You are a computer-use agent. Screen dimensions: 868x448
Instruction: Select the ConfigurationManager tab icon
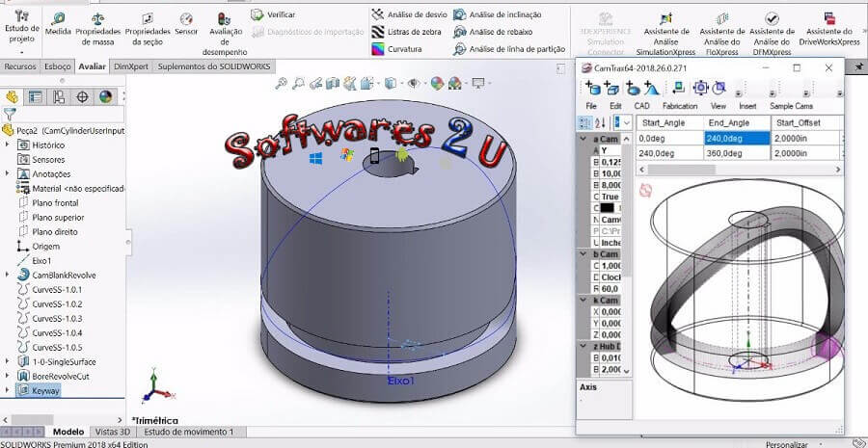[59, 97]
